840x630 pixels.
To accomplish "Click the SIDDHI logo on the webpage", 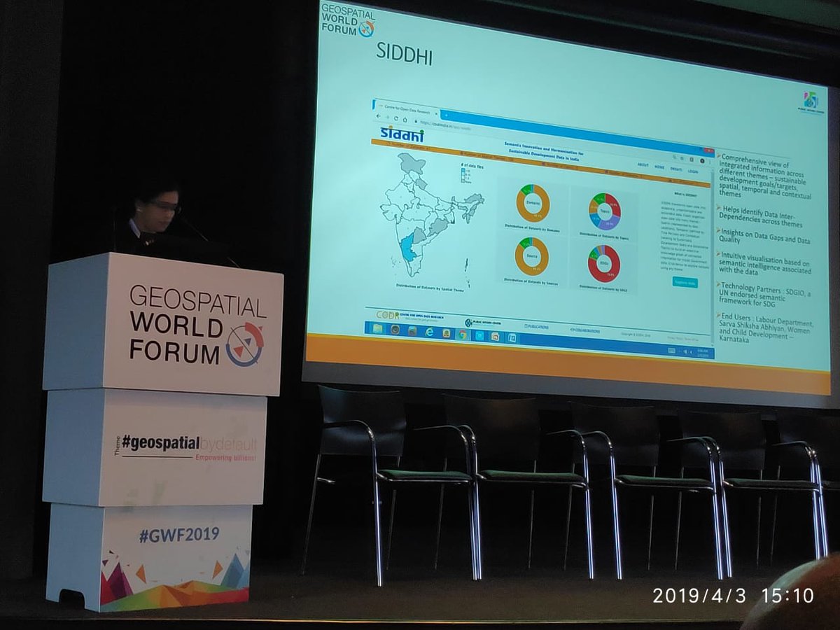I will pos(403,133).
